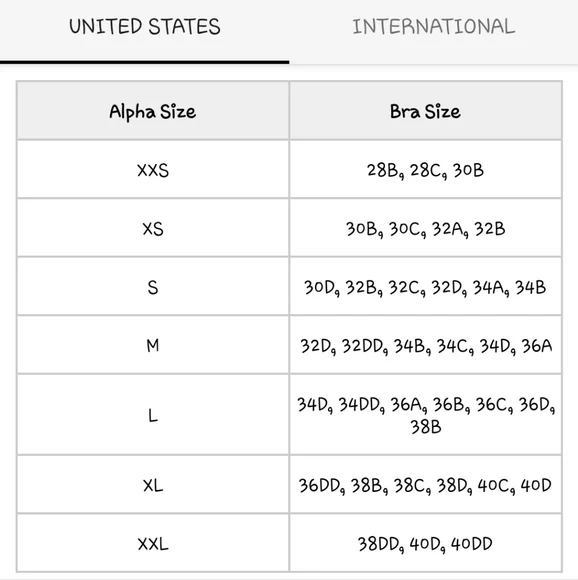Click the 38B entry in L row
This screenshot has height=580, width=578.
click(426, 427)
